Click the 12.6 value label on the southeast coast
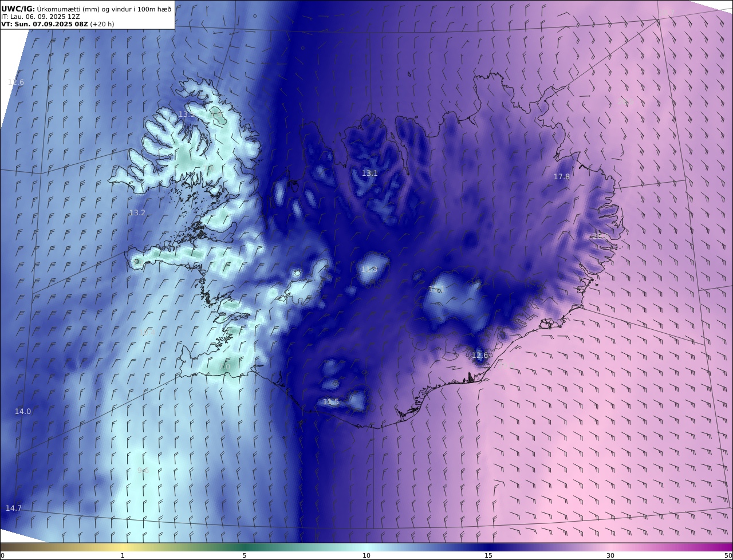Viewport: 733px width, 560px height. (480, 355)
